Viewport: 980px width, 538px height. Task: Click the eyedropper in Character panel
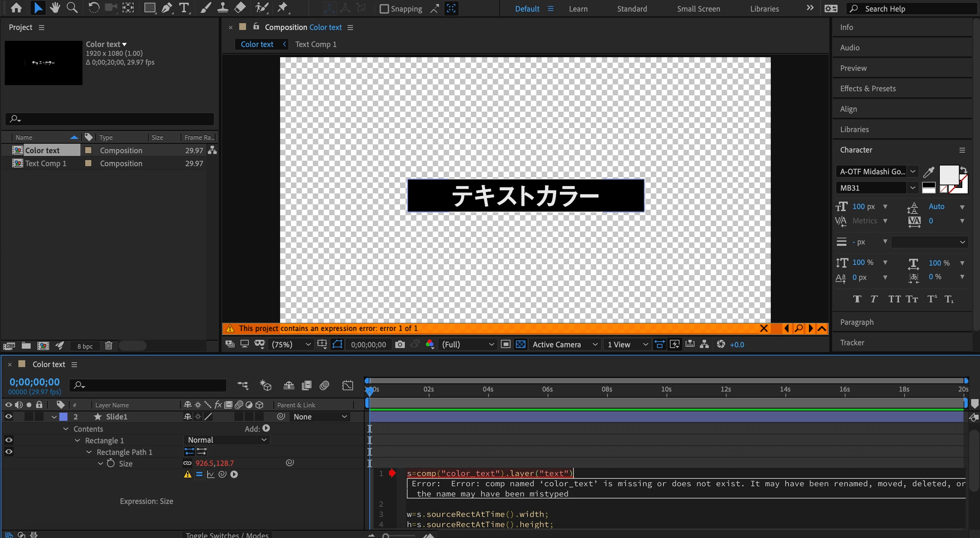click(x=928, y=172)
